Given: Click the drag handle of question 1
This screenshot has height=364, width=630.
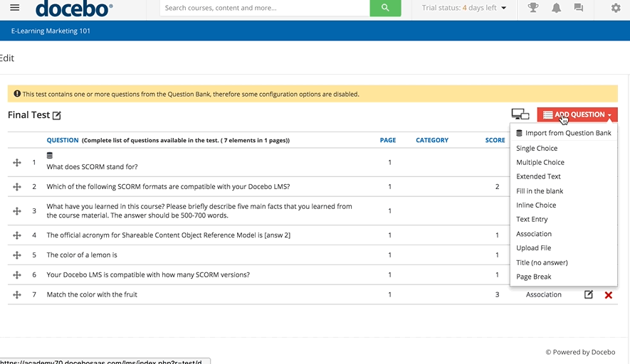Looking at the screenshot, I should (x=17, y=163).
